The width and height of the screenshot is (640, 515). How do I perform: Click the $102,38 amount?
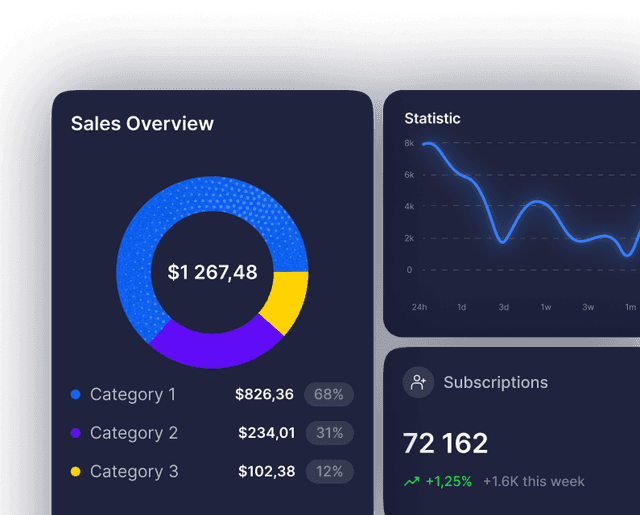point(267,471)
